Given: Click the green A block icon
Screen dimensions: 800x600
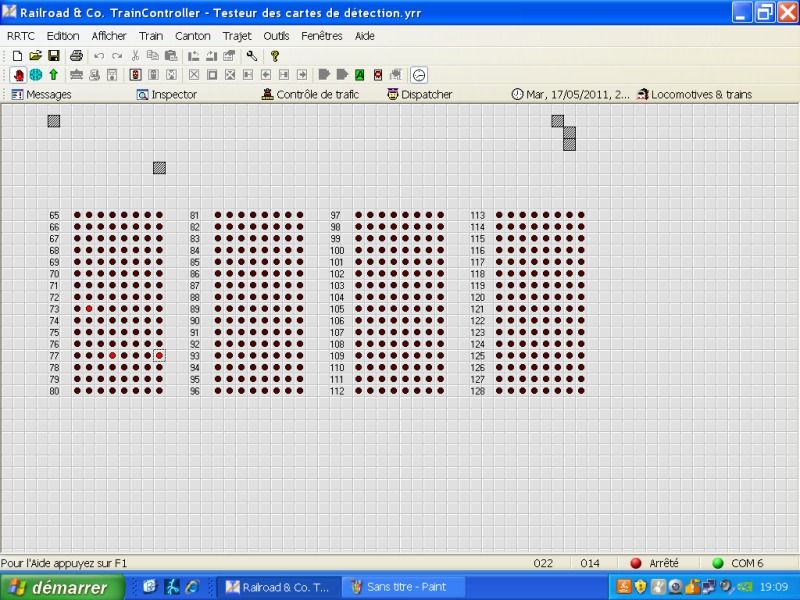Looking at the screenshot, I should click(x=360, y=76).
